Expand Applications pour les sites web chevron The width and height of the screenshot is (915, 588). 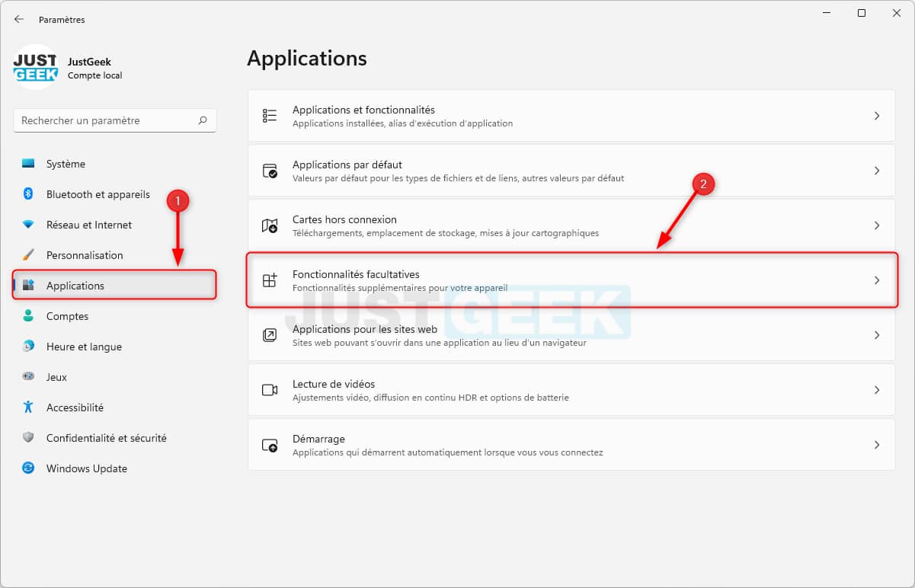coord(877,335)
